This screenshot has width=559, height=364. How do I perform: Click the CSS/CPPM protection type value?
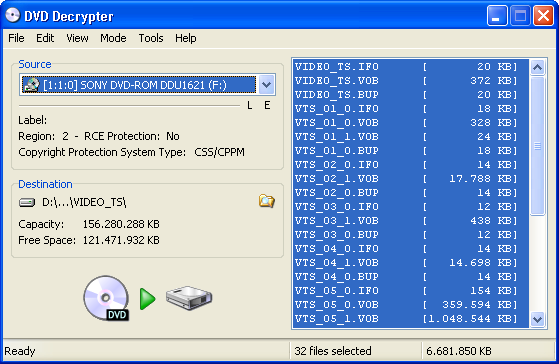tap(220, 152)
